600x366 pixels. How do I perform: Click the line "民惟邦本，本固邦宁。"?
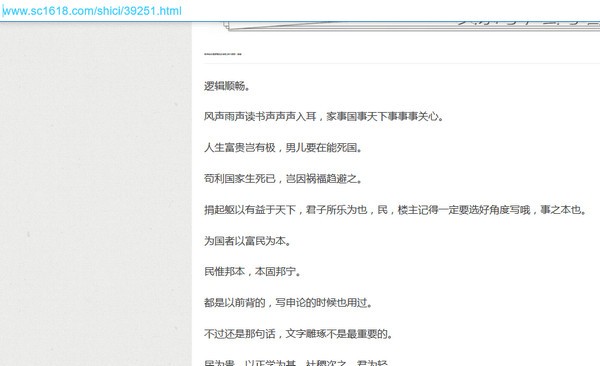[252, 271]
